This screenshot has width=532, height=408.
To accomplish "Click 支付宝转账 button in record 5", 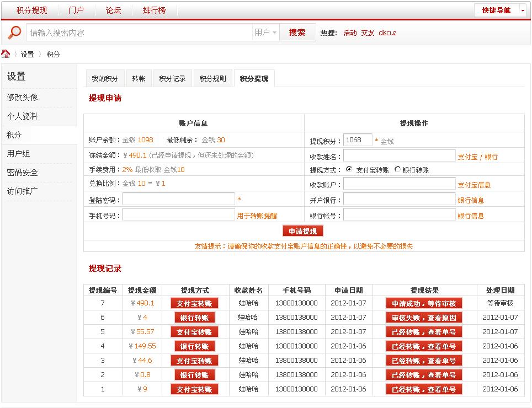I will [194, 332].
